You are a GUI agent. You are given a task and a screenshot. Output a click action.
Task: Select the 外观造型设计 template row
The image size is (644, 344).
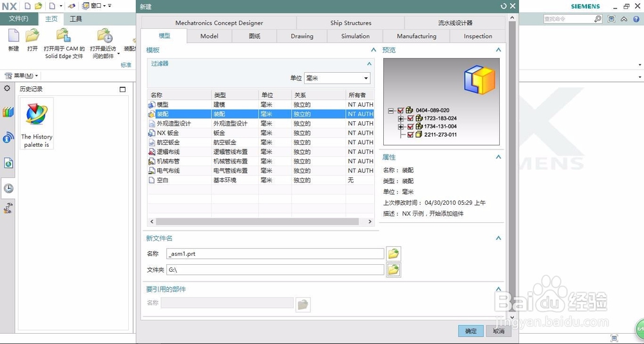click(x=260, y=123)
